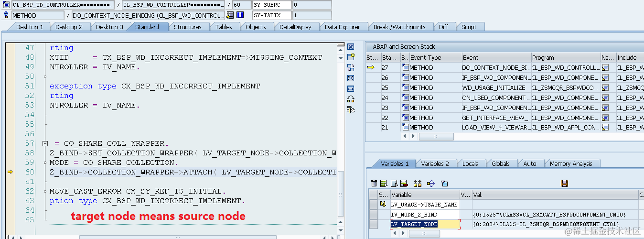Click the Variables table horizontal scrollbar thumb
644x239 pixels.
click(424, 233)
